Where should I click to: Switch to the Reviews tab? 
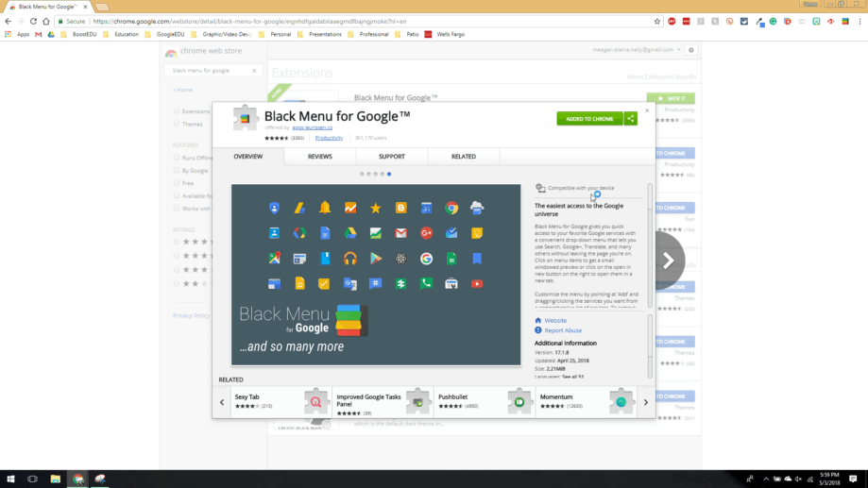click(x=320, y=157)
